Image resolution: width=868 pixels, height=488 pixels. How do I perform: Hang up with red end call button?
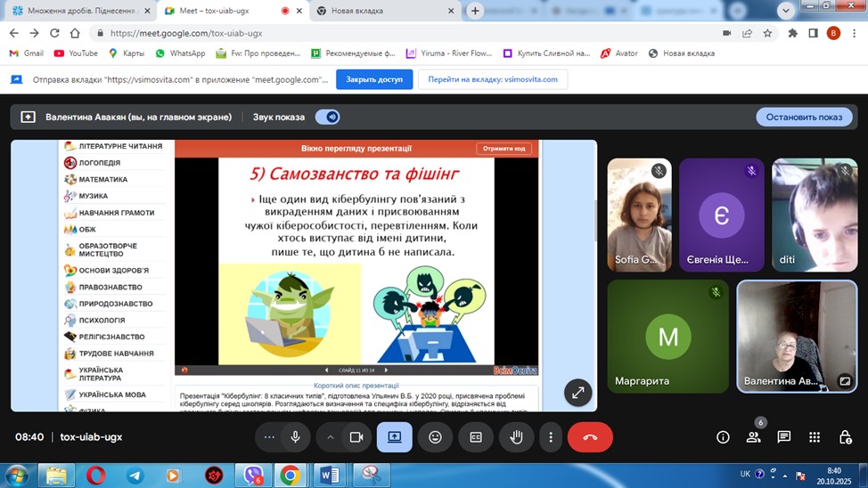pyautogui.click(x=589, y=437)
